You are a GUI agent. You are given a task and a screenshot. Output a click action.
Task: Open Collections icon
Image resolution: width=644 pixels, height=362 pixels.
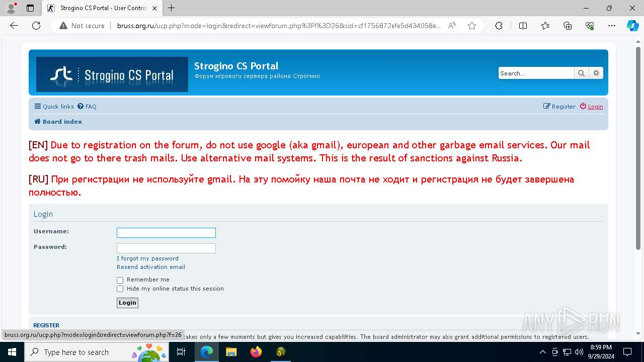[568, 26]
